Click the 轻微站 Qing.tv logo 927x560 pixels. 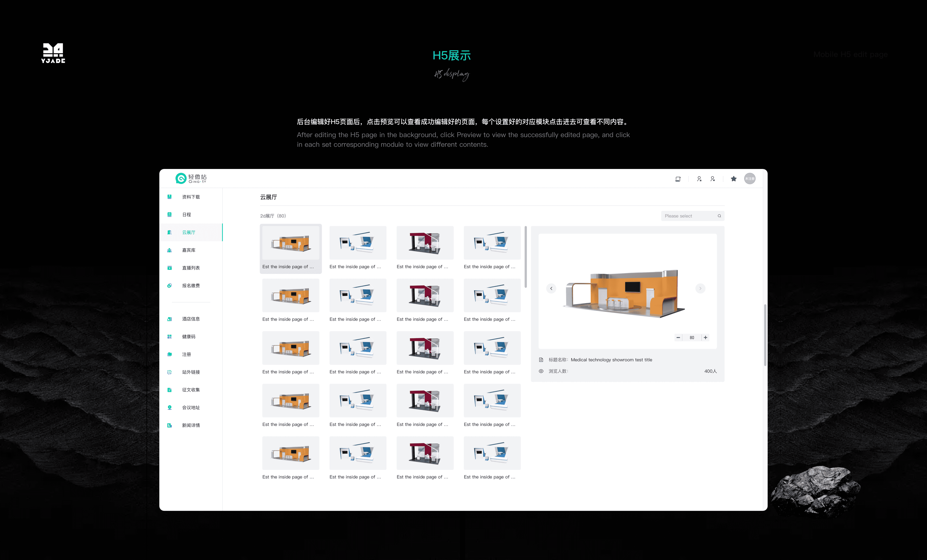(x=191, y=178)
